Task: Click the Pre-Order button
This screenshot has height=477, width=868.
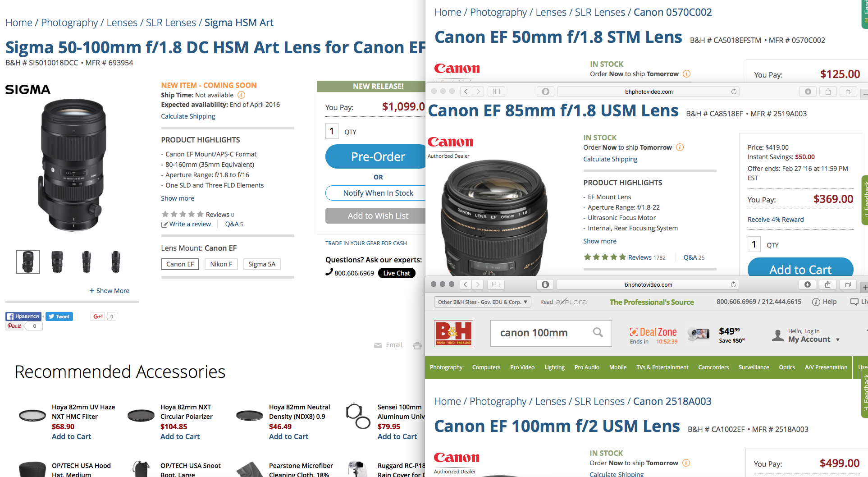Action: coord(378,157)
